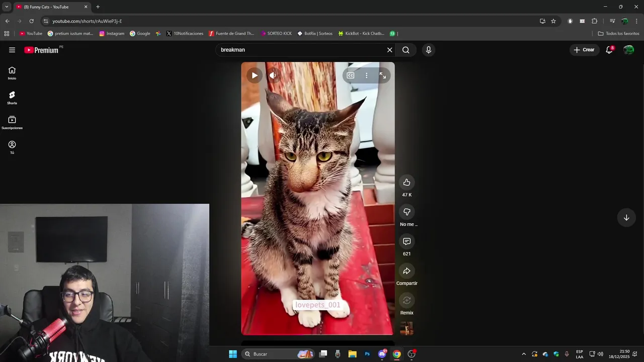Open the KickBot bookmark
This screenshot has height=362, width=644.
[361, 34]
